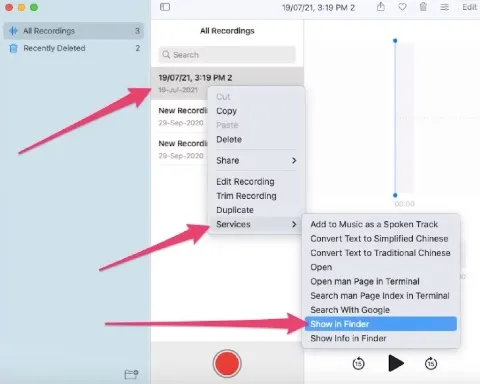Open Recently Deleted folder in sidebar
480x384 pixels.
tap(74, 48)
